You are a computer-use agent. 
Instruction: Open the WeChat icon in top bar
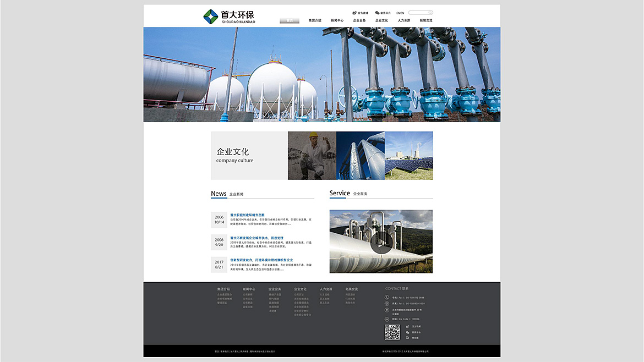click(378, 13)
